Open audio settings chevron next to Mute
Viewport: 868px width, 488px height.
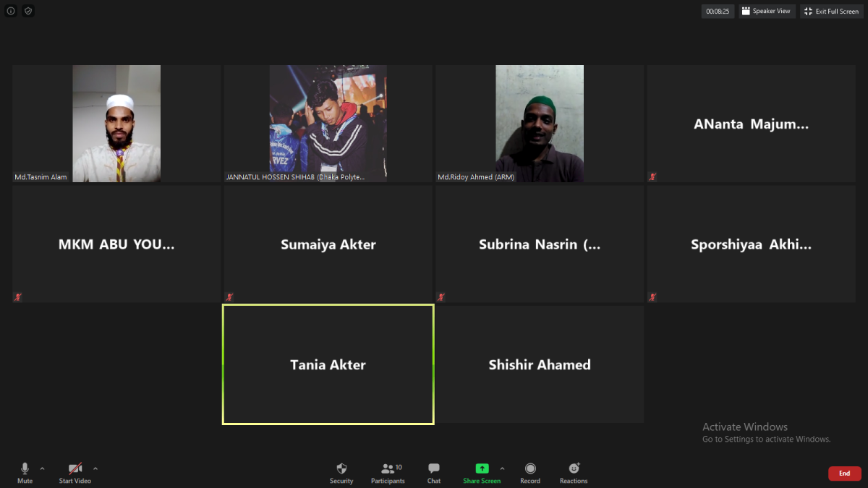tap(41, 468)
